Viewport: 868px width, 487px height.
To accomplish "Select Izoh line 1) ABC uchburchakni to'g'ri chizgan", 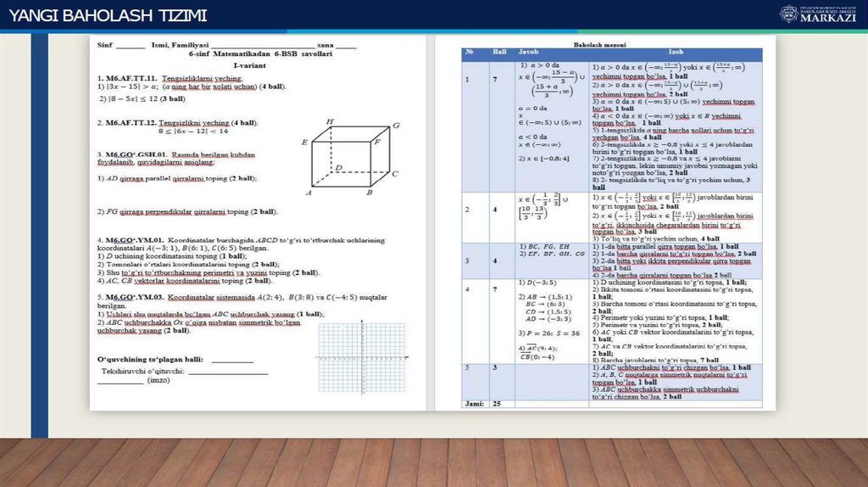I will 671,367.
